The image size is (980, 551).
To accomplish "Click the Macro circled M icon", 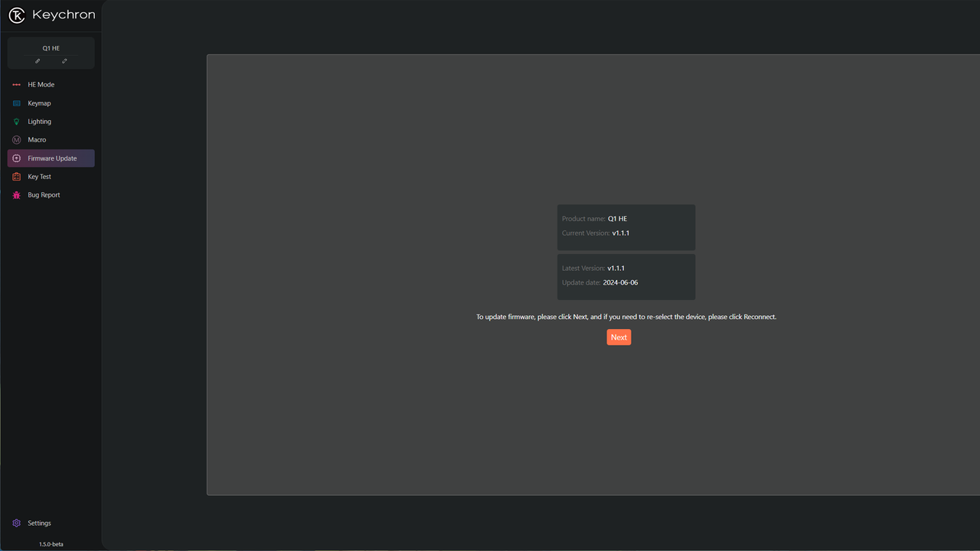I will (x=17, y=140).
